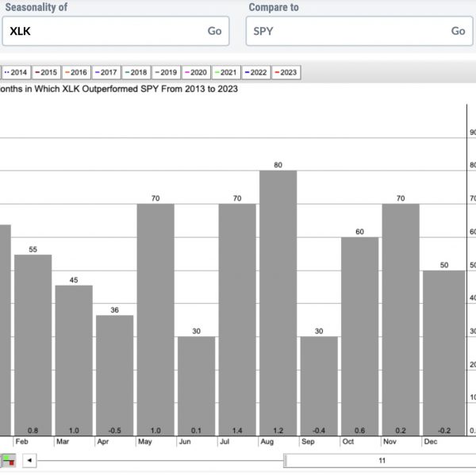Image resolution: width=476 pixels, height=476 pixels.
Task: Click Go next to XLK symbol
Action: (x=214, y=31)
